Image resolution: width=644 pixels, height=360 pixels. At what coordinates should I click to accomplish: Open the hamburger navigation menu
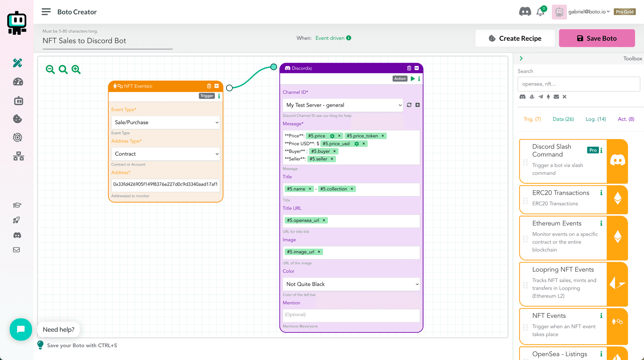[46, 12]
